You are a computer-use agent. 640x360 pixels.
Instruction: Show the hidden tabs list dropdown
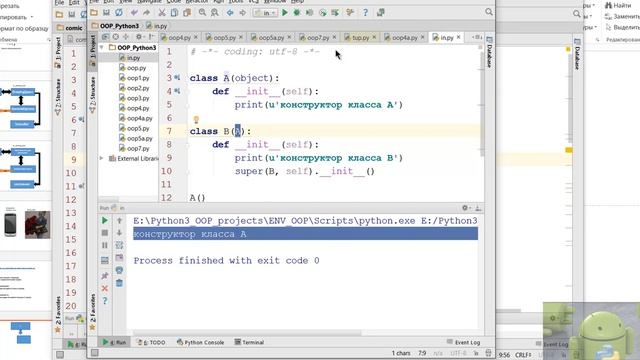click(476, 37)
